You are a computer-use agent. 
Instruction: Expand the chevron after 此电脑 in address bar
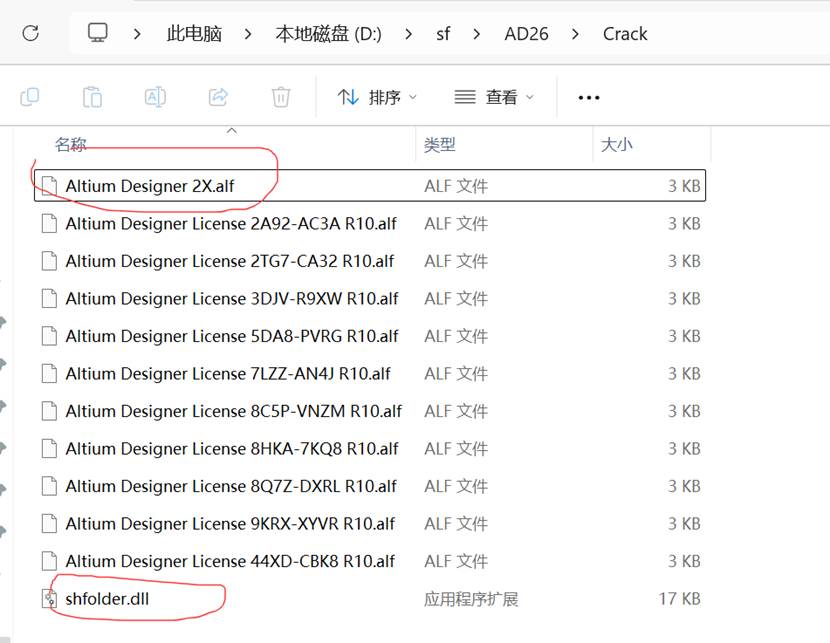click(248, 34)
